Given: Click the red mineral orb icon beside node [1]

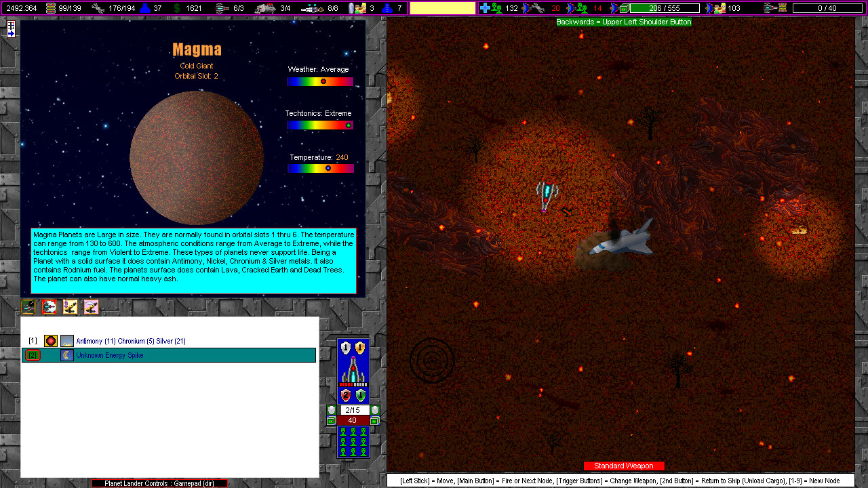Looking at the screenshot, I should click(x=50, y=340).
